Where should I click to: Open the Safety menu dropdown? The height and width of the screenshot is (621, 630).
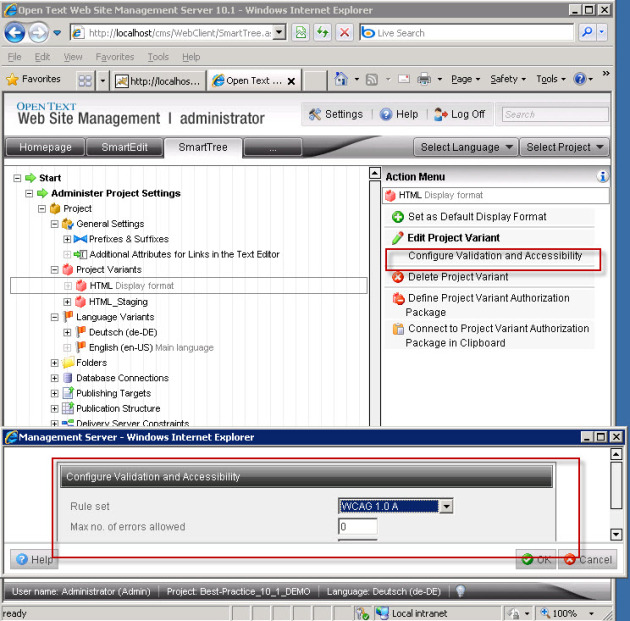(508, 79)
